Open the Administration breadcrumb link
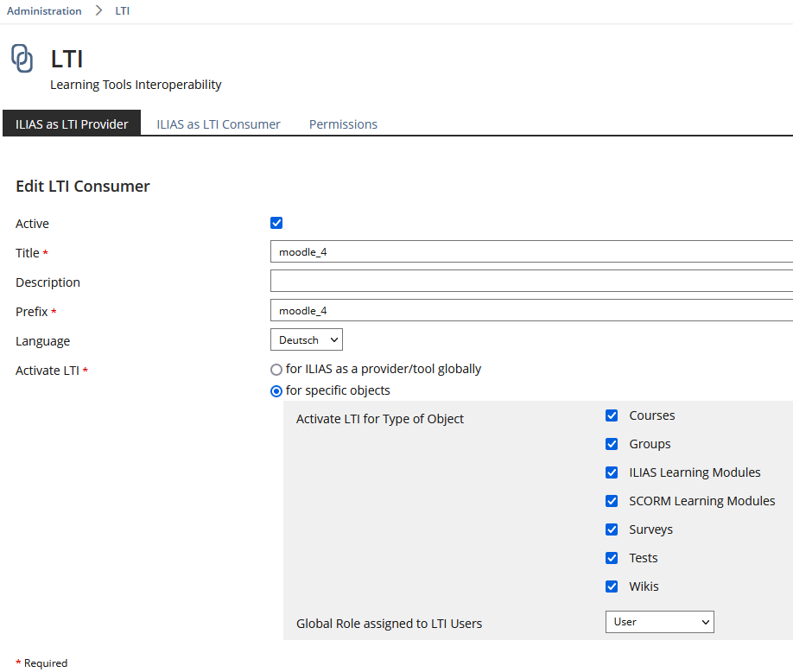 point(44,11)
